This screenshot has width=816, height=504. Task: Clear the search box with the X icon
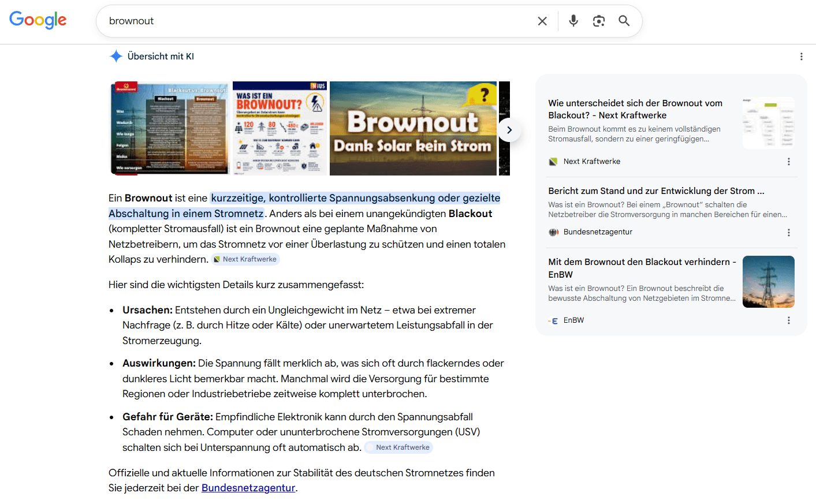tap(542, 21)
